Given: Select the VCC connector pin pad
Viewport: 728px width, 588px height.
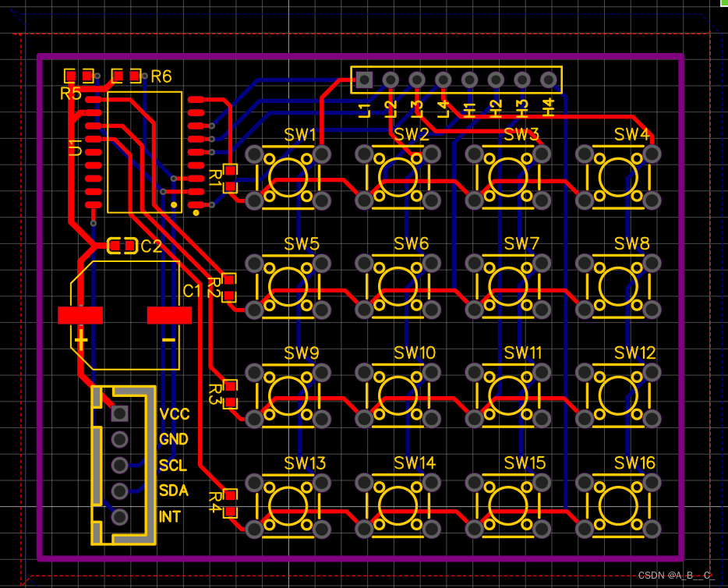Looking at the screenshot, I should (120, 413).
